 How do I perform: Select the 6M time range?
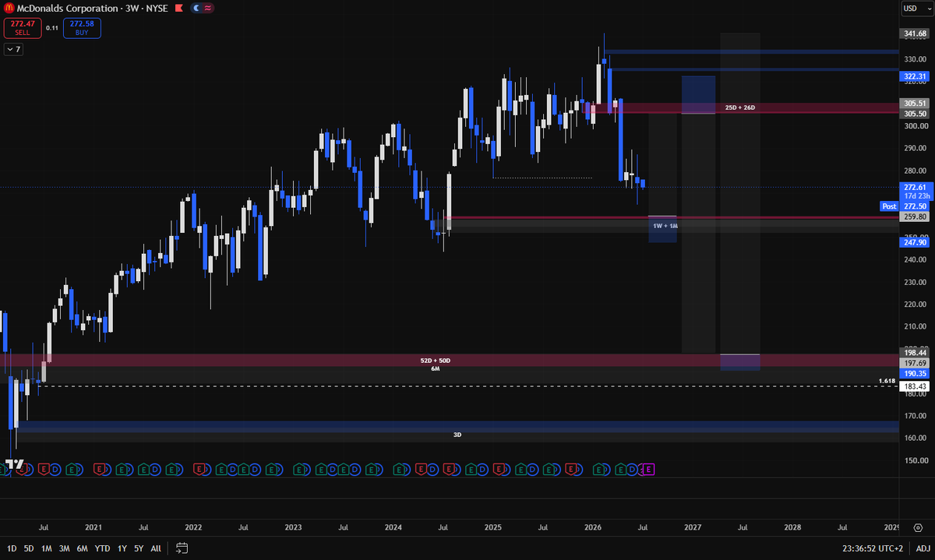coord(83,548)
